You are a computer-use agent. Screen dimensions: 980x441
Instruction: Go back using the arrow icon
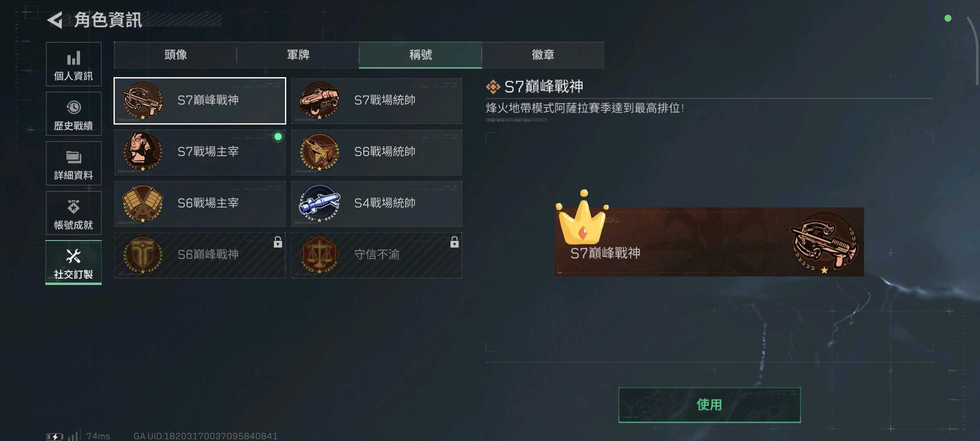[55, 20]
